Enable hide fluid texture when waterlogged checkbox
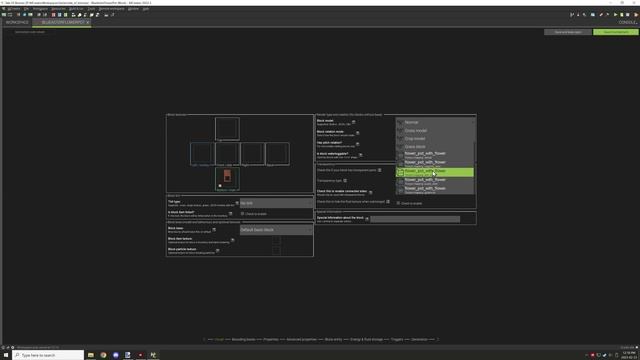This screenshot has width=640, height=360. [x=398, y=203]
